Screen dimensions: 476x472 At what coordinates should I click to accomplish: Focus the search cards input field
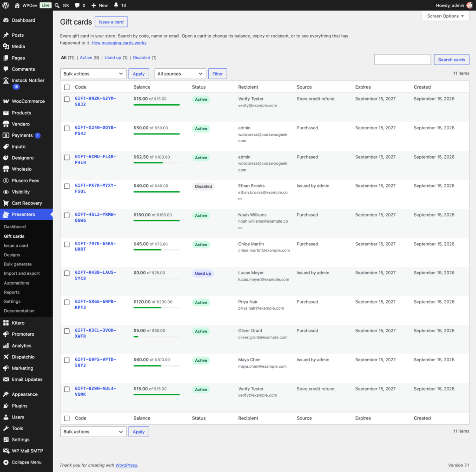click(x=402, y=60)
